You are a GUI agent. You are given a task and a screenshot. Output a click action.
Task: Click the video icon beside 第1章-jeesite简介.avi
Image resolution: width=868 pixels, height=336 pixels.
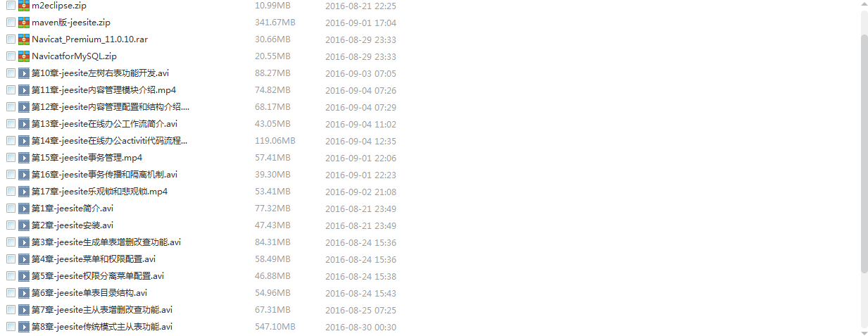click(24, 209)
